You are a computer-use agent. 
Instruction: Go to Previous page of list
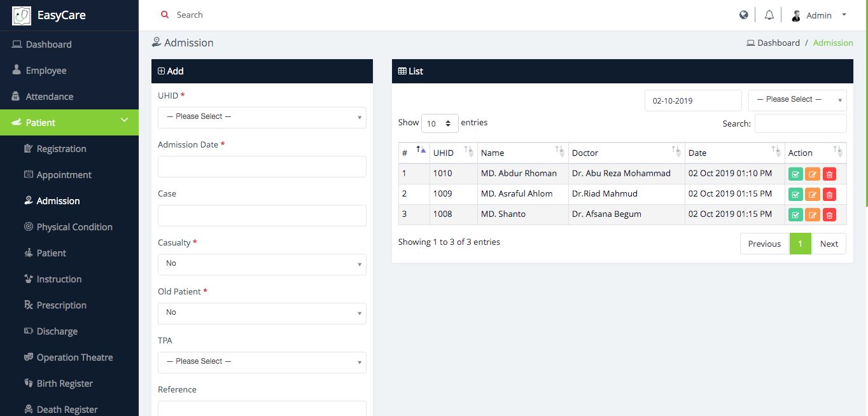tap(764, 244)
